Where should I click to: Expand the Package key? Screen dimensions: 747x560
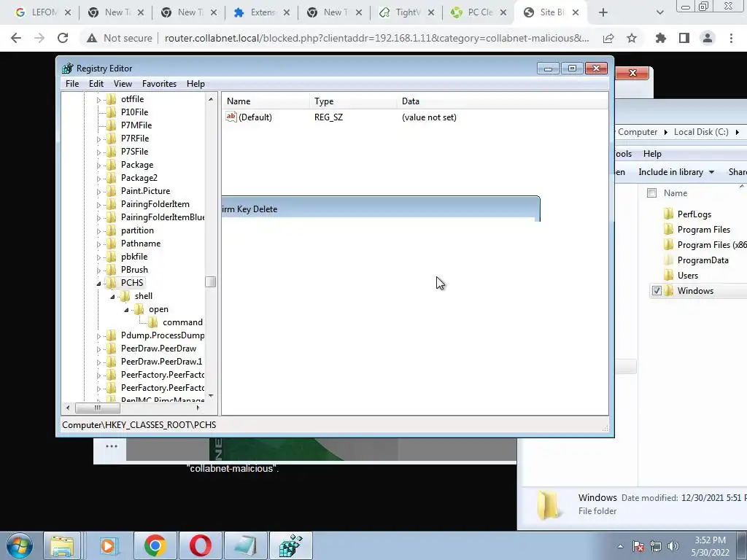click(98, 166)
